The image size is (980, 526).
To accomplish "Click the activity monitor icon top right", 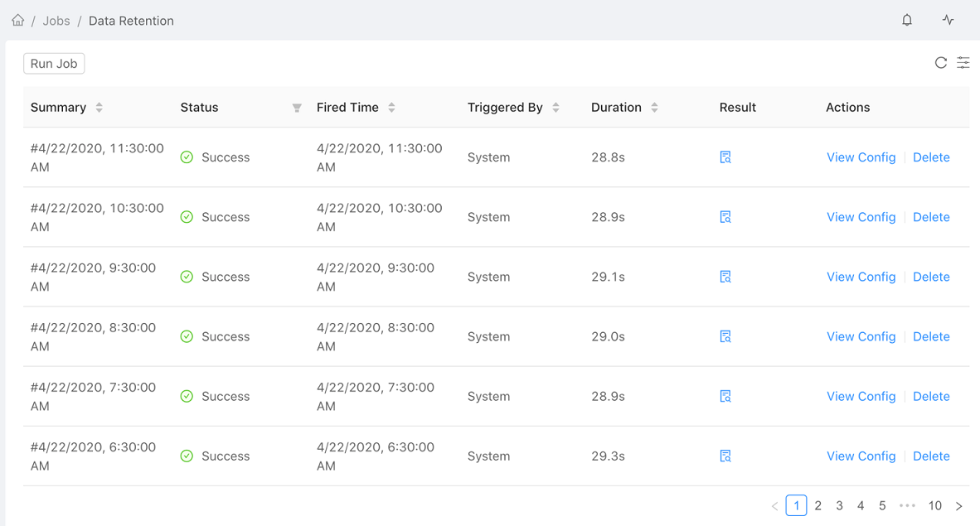I will click(x=948, y=19).
